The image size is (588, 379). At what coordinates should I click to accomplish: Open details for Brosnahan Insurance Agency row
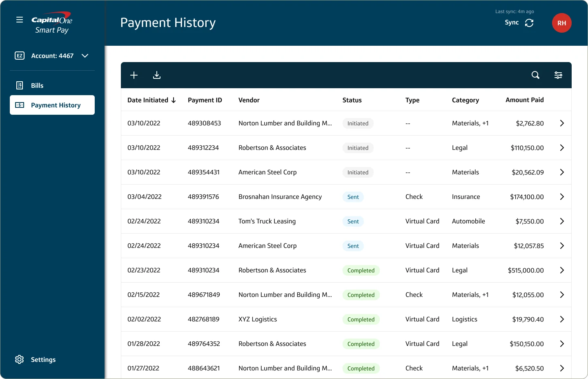(562, 197)
